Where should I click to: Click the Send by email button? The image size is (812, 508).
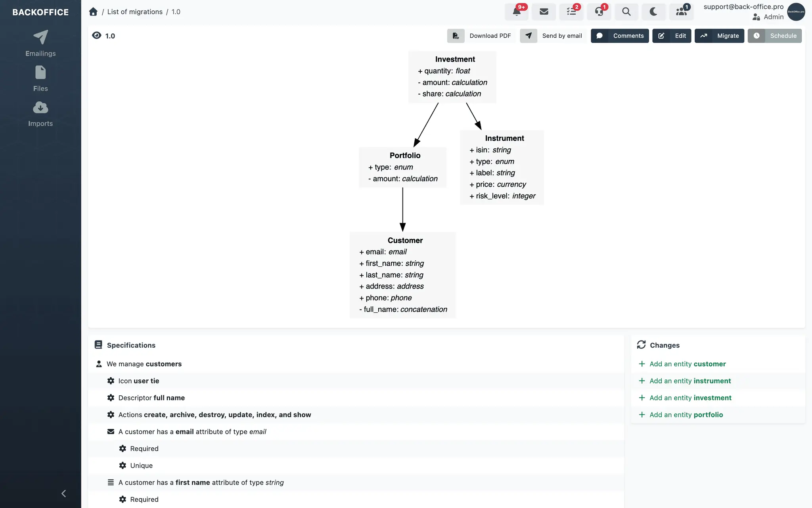click(553, 36)
